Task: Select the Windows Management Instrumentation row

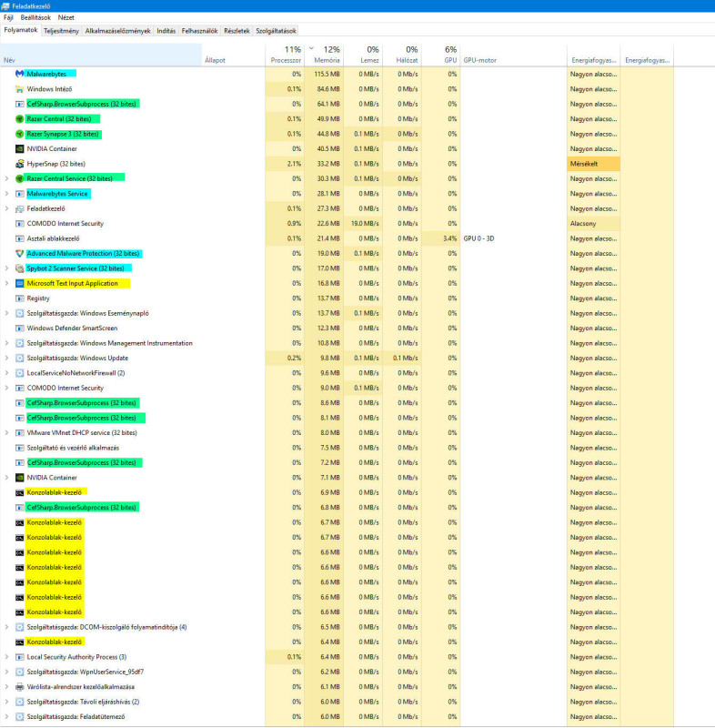Action: [x=337, y=343]
